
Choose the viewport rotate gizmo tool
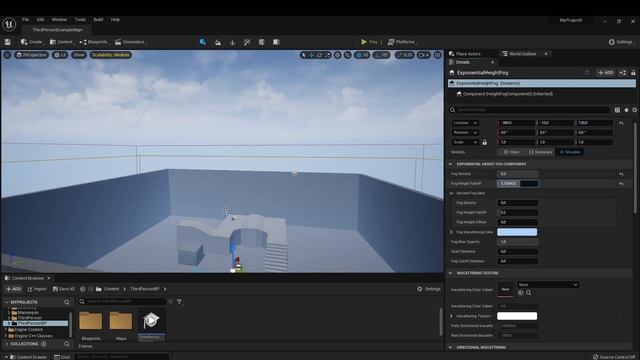(x=319, y=55)
